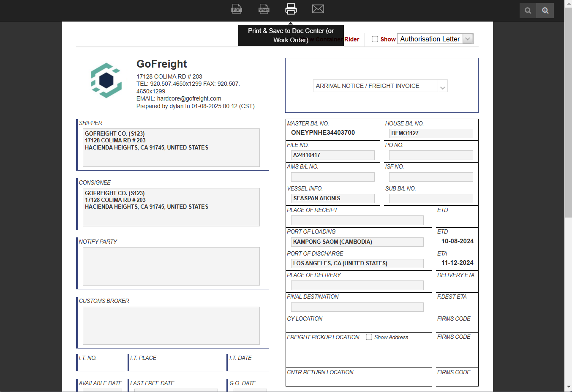Viewport: 572px width, 392px height.
Task: Open the email envelope icon to send document
Action: pyautogui.click(x=318, y=9)
